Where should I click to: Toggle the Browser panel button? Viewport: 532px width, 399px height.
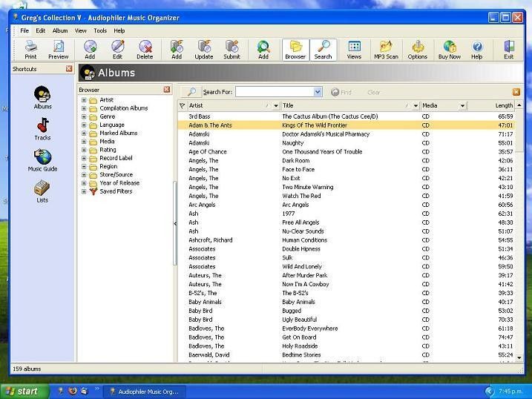(x=295, y=50)
